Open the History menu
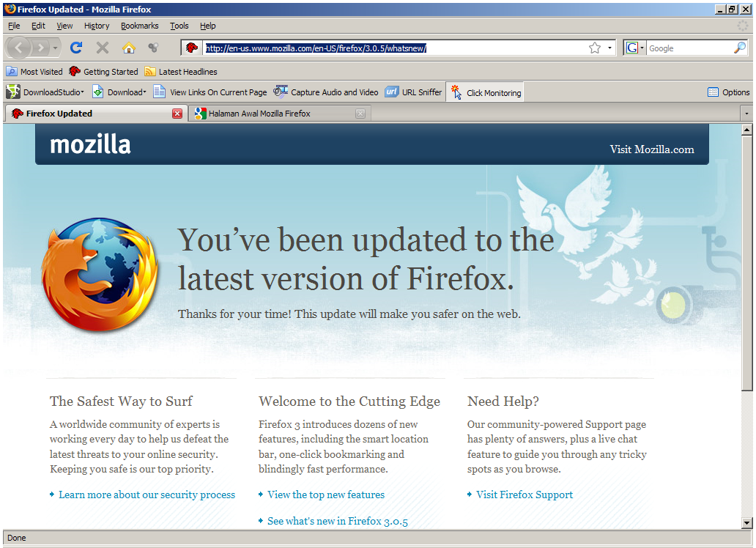This screenshot has height=548, width=756. click(97, 26)
